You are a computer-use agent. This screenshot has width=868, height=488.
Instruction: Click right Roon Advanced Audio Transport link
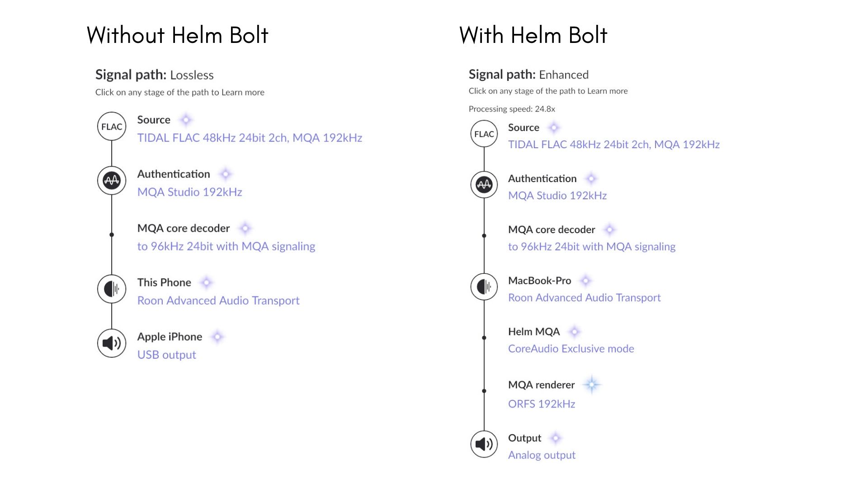point(584,298)
